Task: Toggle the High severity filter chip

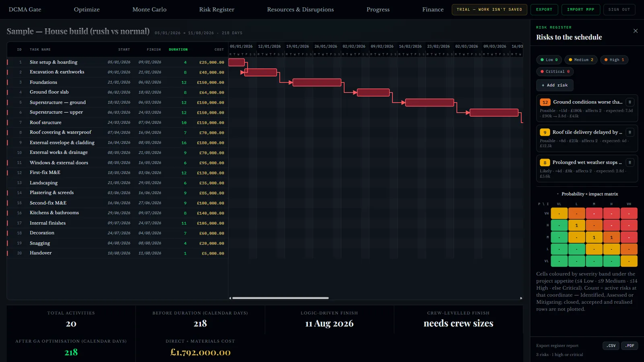Action: pyautogui.click(x=614, y=60)
